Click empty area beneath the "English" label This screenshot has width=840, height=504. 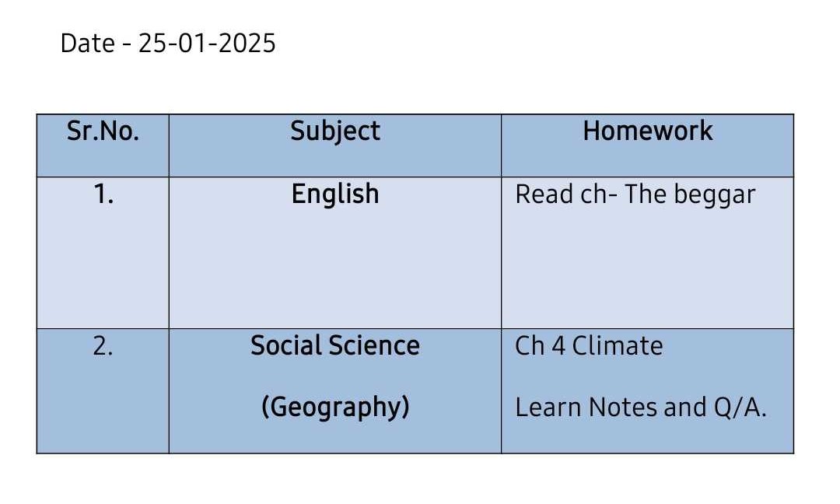(335, 268)
